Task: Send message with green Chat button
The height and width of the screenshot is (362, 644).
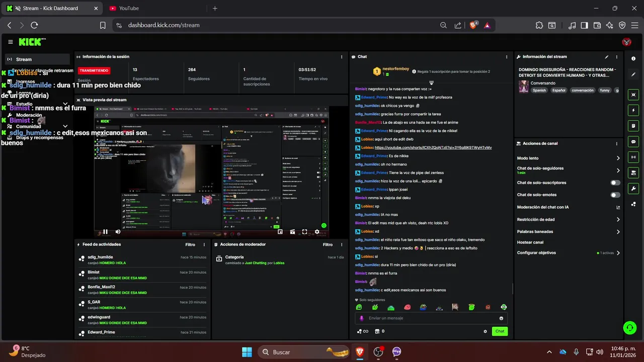Action: pos(500,331)
